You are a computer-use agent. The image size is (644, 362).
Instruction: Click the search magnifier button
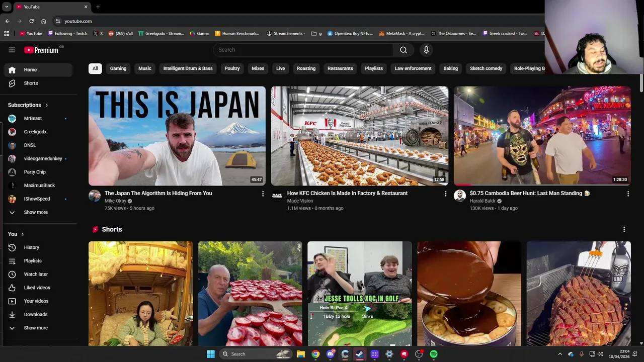pos(404,50)
